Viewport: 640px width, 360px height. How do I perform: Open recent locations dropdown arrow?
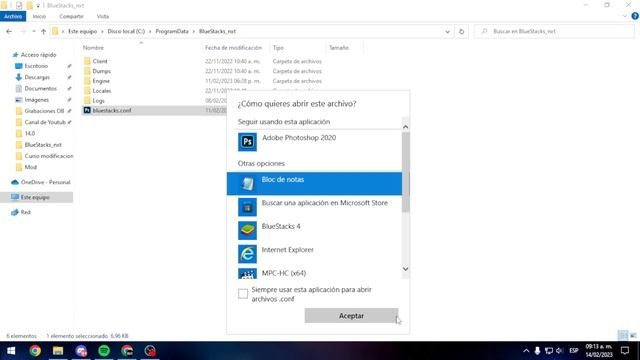coord(34,31)
